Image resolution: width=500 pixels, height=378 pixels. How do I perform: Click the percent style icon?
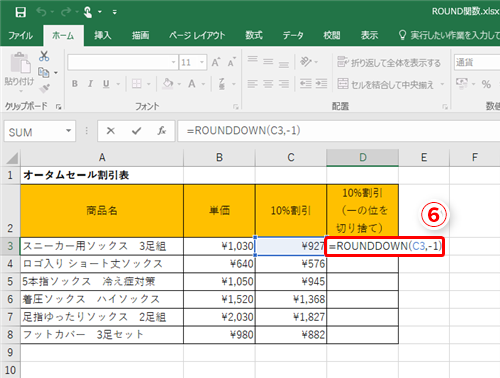pyautogui.click(x=486, y=84)
